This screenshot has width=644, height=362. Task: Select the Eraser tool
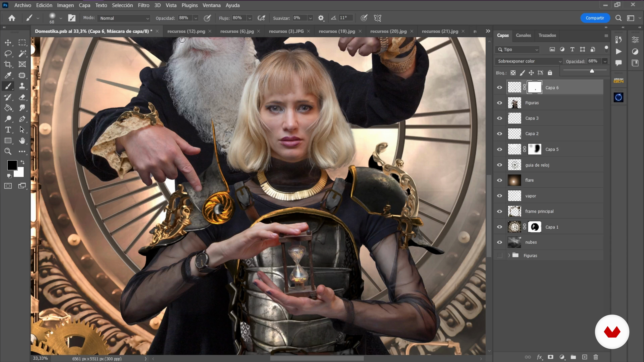pos(22,97)
